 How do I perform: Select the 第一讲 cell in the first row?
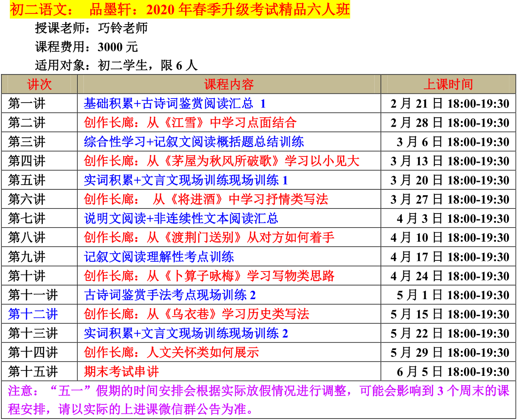tap(27, 104)
